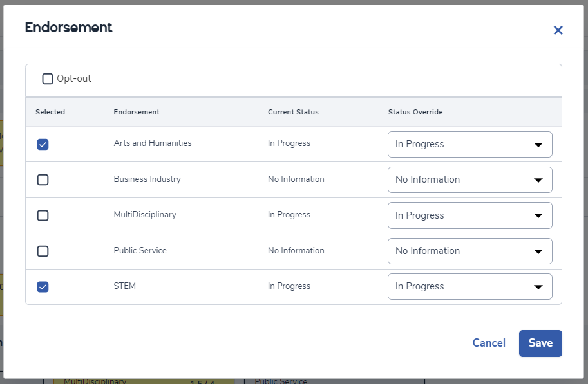588x384 pixels.
Task: Check the Opt-out checkbox
Action: tap(48, 78)
